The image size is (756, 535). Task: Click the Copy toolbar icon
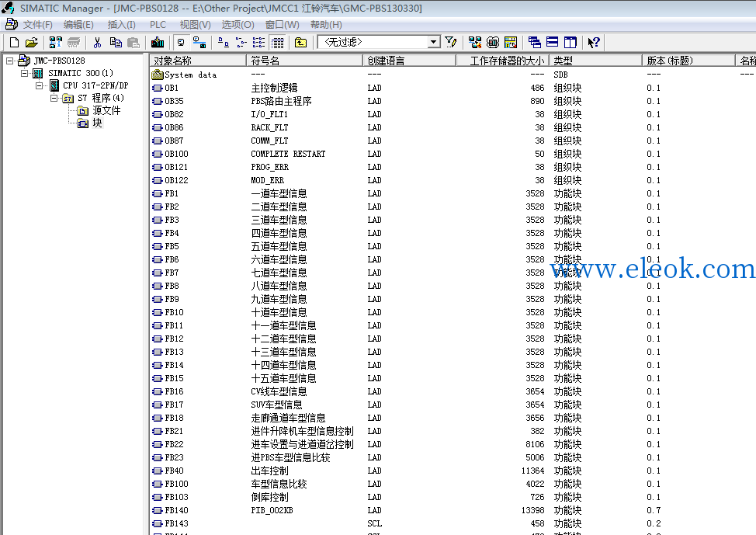[115, 43]
